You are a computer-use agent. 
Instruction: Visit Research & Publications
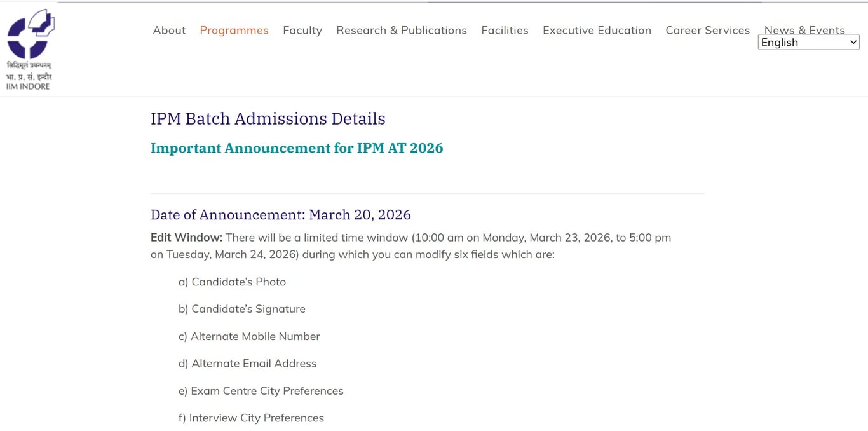click(x=401, y=30)
